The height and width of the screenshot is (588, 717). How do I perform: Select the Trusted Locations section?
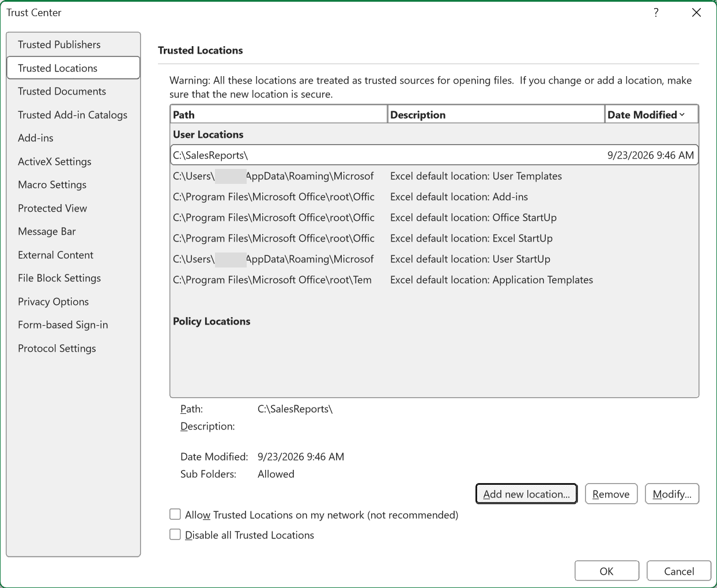coord(73,68)
